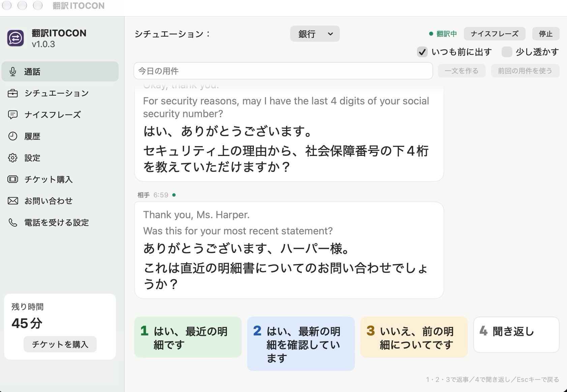Focus the 今日の用件 input field
Screen dimensions: 567x392
283,71
